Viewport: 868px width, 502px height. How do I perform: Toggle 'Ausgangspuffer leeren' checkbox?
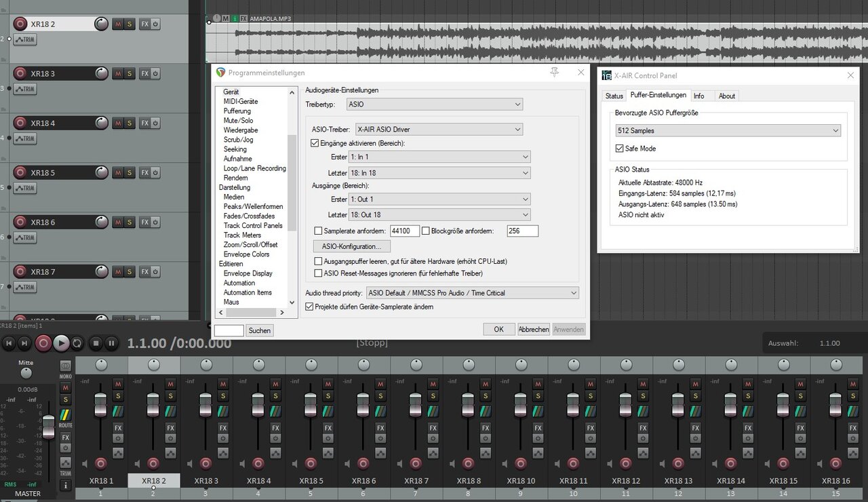coord(318,261)
